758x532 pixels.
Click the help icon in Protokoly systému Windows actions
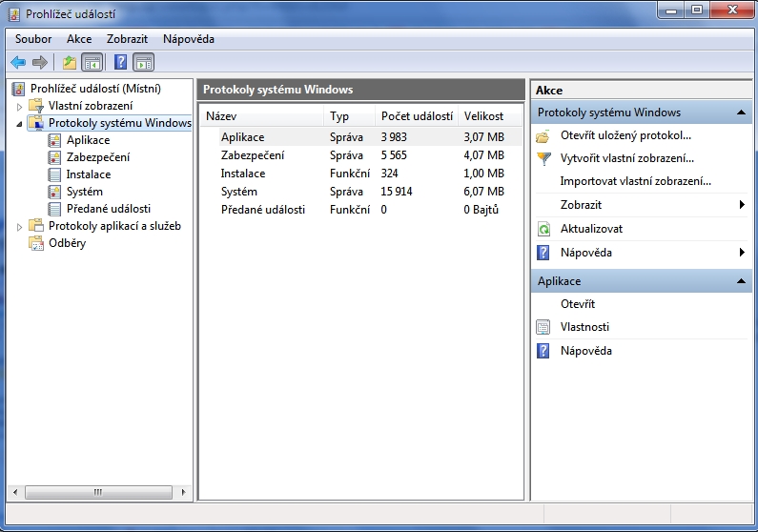pos(543,253)
